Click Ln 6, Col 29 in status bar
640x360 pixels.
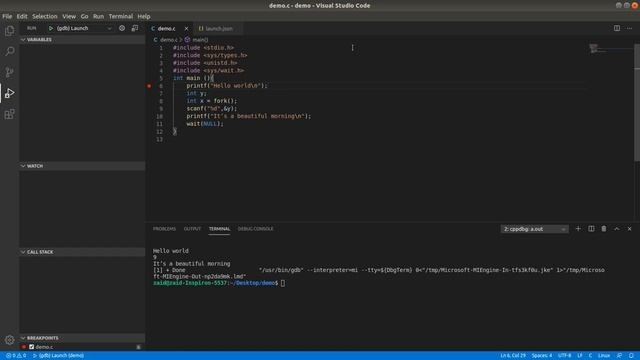tap(513, 356)
